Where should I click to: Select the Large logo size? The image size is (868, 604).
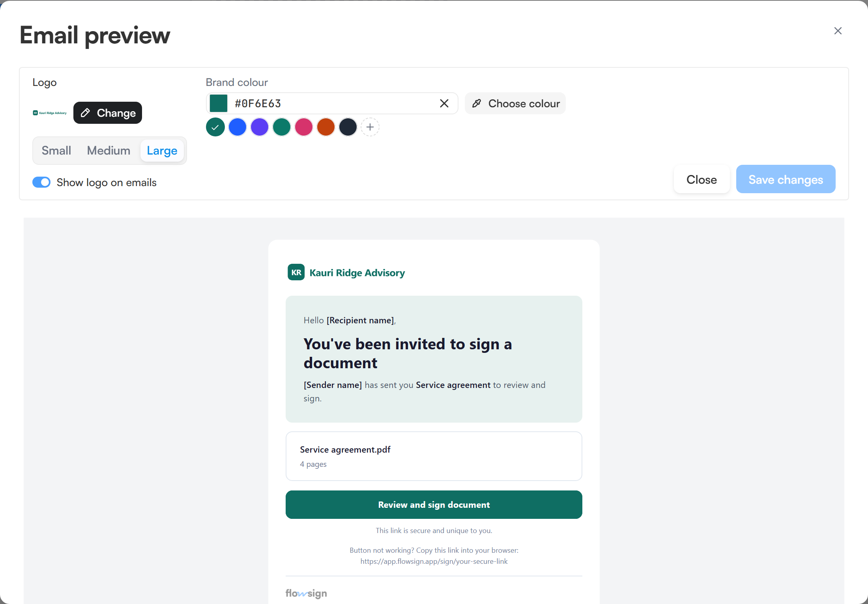point(162,151)
